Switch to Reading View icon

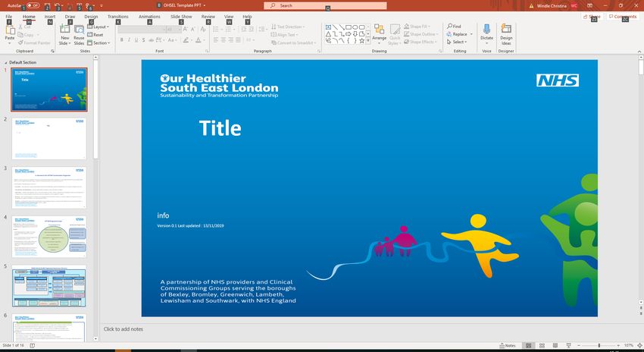(555, 345)
